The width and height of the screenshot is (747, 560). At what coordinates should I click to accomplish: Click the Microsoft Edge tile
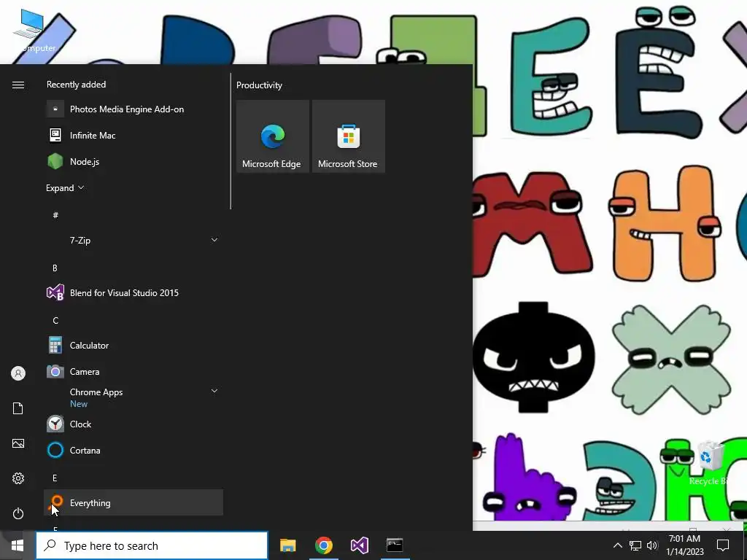click(x=273, y=136)
